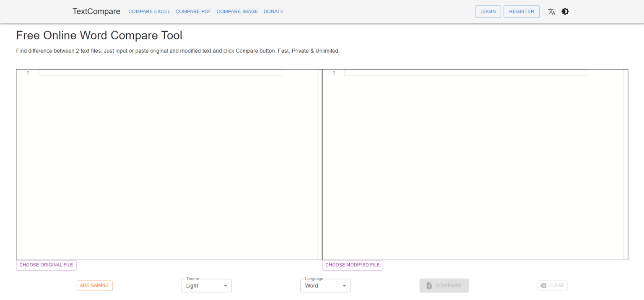Click the document icon on the Compare button

[x=429, y=285]
